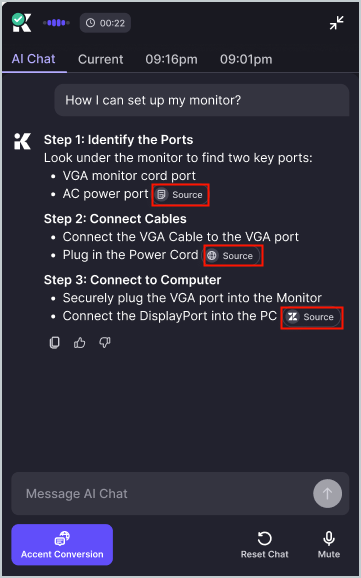Screen dimensions: 361x578
Task: Toggle the Accent Conversion button
Action: tap(62, 544)
